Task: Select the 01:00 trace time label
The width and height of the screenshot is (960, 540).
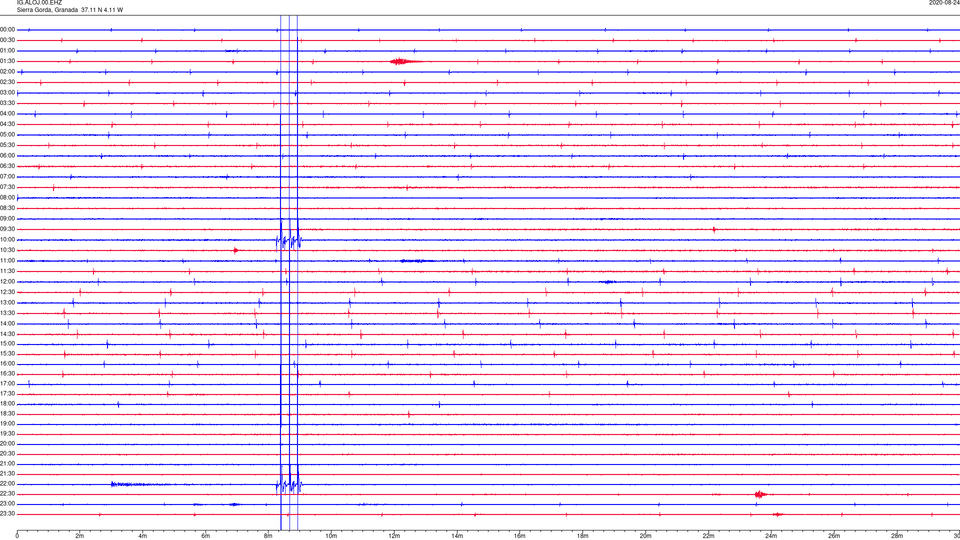Action: [x=7, y=50]
